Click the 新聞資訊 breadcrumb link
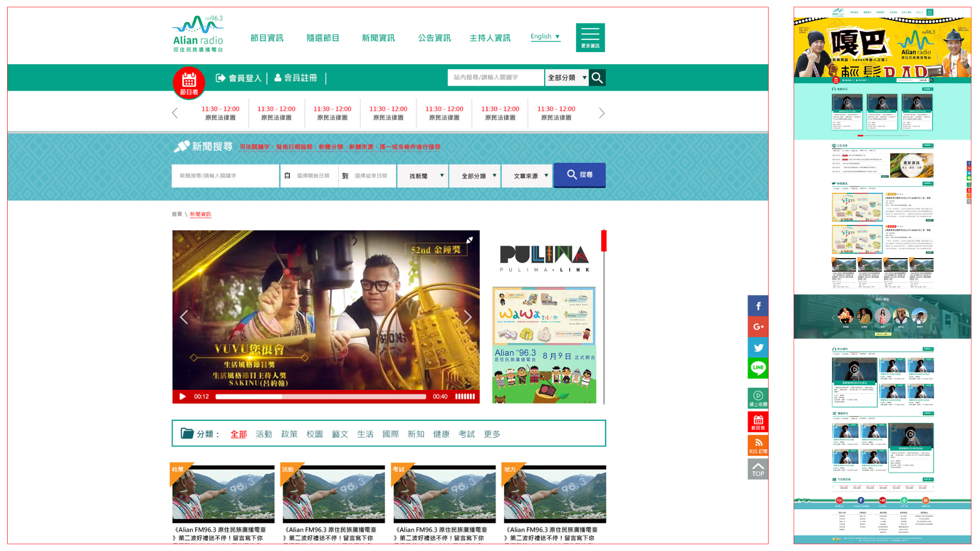The height and width of the screenshot is (551, 980). (200, 214)
